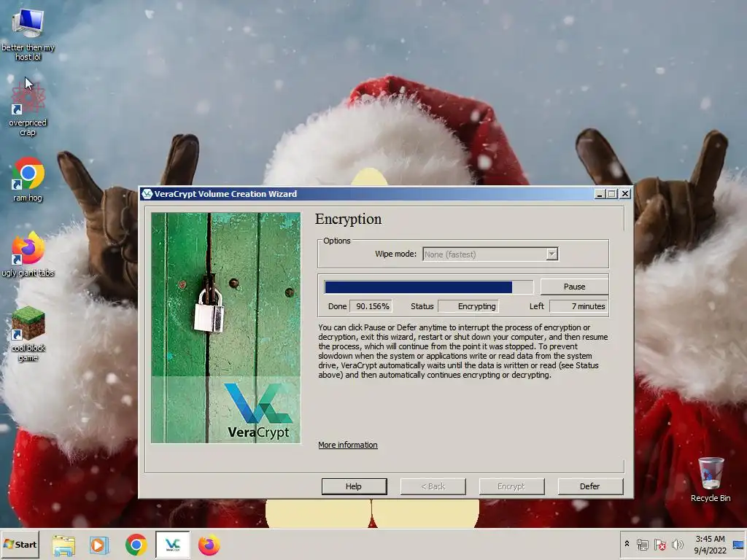Click the Help button in the wizard
The width and height of the screenshot is (747, 560).
[354, 486]
